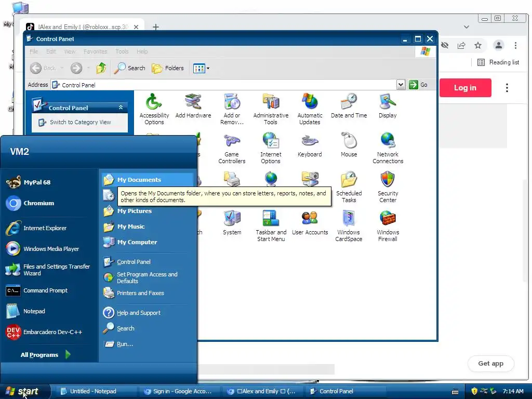The image size is (532, 399).
Task: Click the Go button next to Address
Action: click(418, 85)
